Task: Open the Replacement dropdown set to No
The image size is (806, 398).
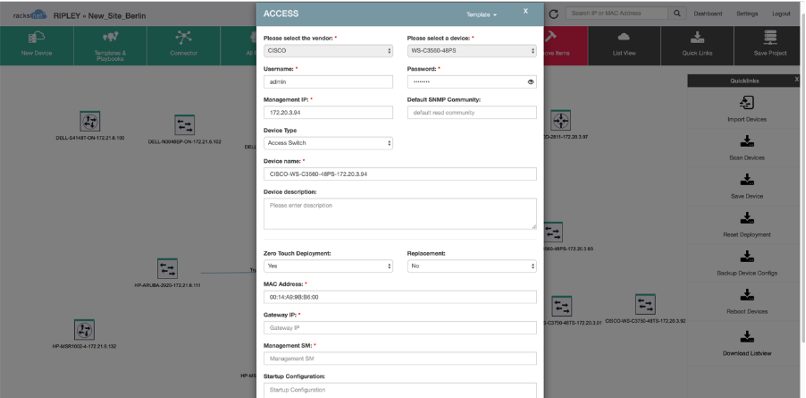Action: point(472,266)
